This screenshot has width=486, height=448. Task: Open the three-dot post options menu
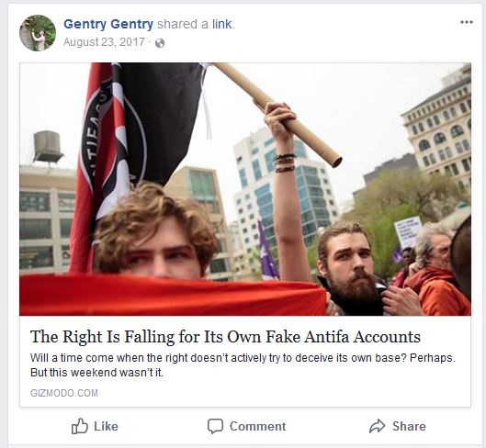[x=466, y=22]
